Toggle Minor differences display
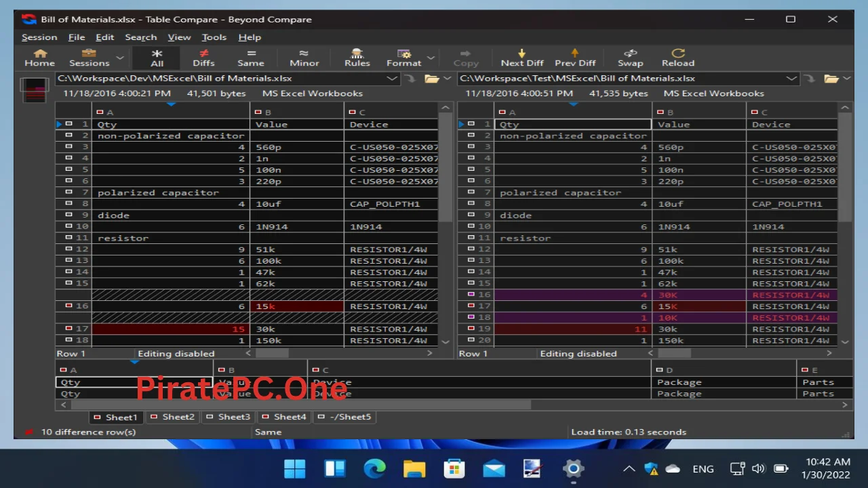The width and height of the screenshot is (868, 488). 304,58
